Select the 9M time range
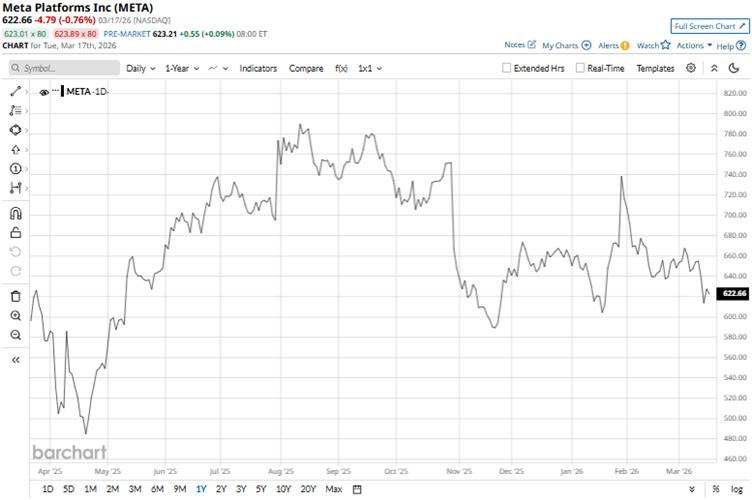The image size is (752, 500). click(x=180, y=489)
